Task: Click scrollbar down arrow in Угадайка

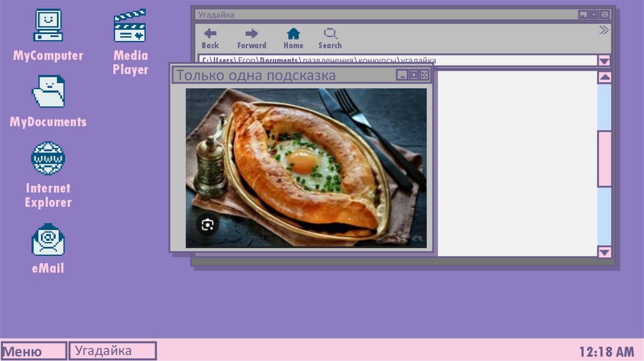Action: tap(604, 252)
